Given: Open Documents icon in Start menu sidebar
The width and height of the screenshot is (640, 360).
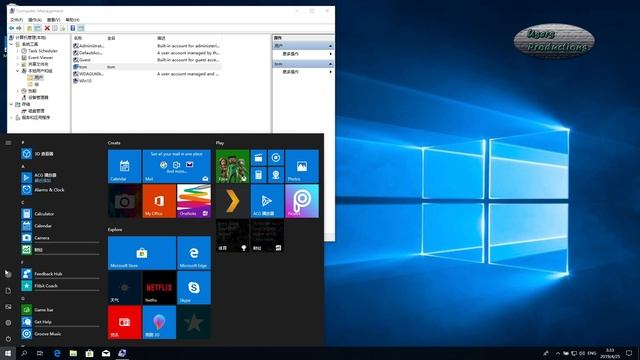Looking at the screenshot, I should coord(8,291).
